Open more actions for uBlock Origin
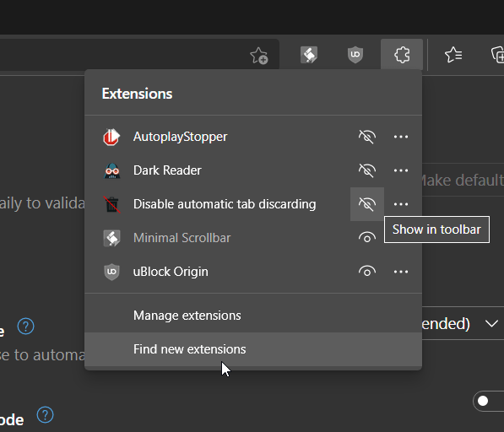 coord(401,272)
